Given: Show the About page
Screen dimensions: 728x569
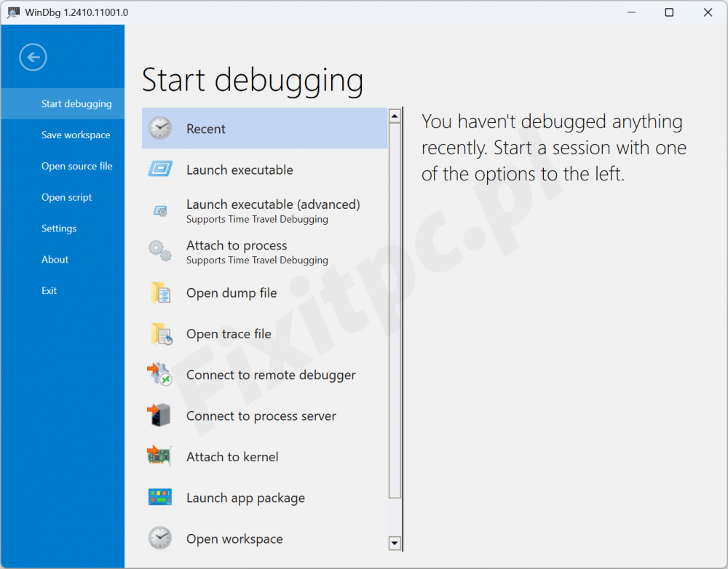Looking at the screenshot, I should [55, 260].
